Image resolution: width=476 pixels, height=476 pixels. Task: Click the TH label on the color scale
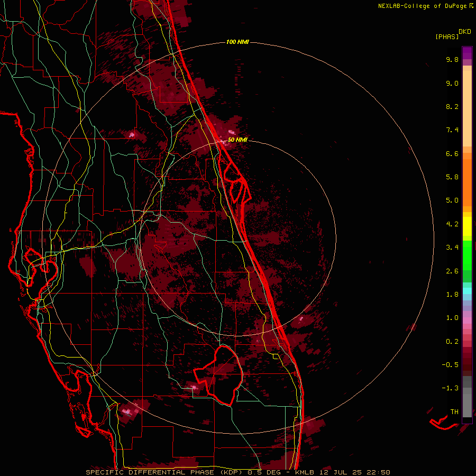pyautogui.click(x=454, y=412)
